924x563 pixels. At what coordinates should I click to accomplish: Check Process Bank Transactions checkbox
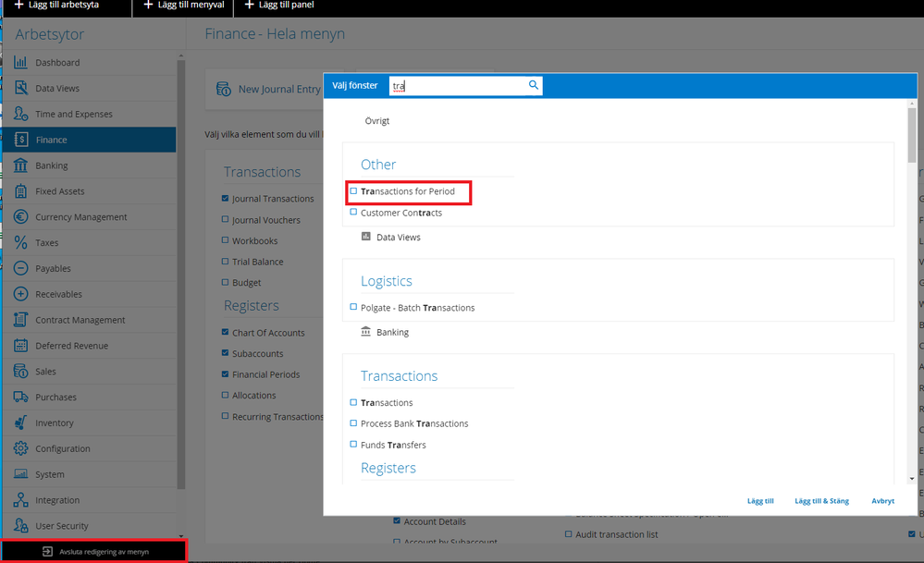click(x=353, y=422)
